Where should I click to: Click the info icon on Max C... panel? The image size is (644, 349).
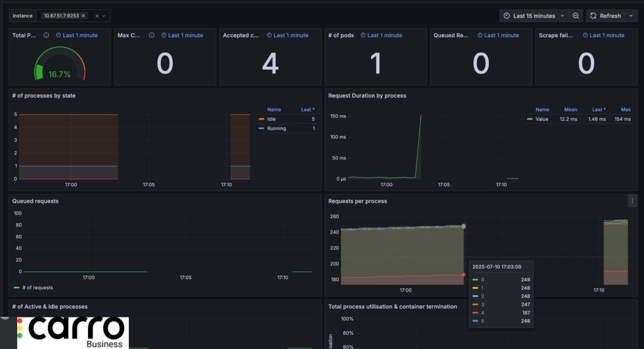click(x=151, y=35)
